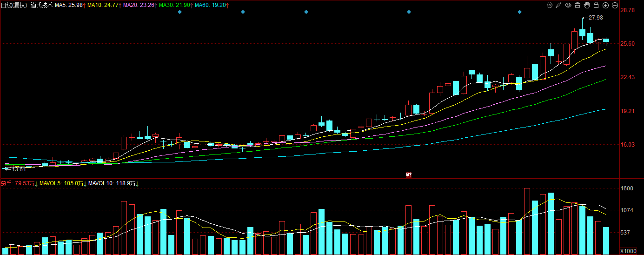This screenshot has height=255, width=644.
Task: Open chart settings gear icon
Action: pos(550,5)
